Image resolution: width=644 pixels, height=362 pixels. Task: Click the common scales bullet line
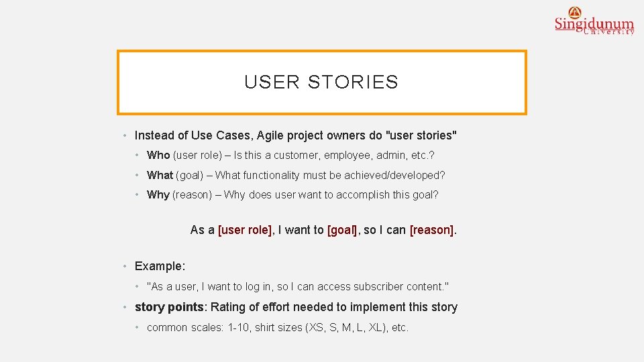[277, 328]
